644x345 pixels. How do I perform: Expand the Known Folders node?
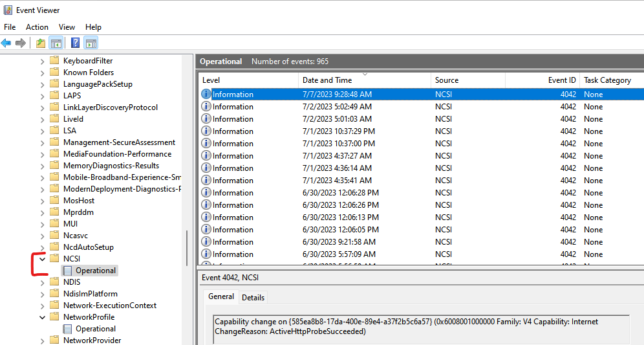pyautogui.click(x=42, y=73)
